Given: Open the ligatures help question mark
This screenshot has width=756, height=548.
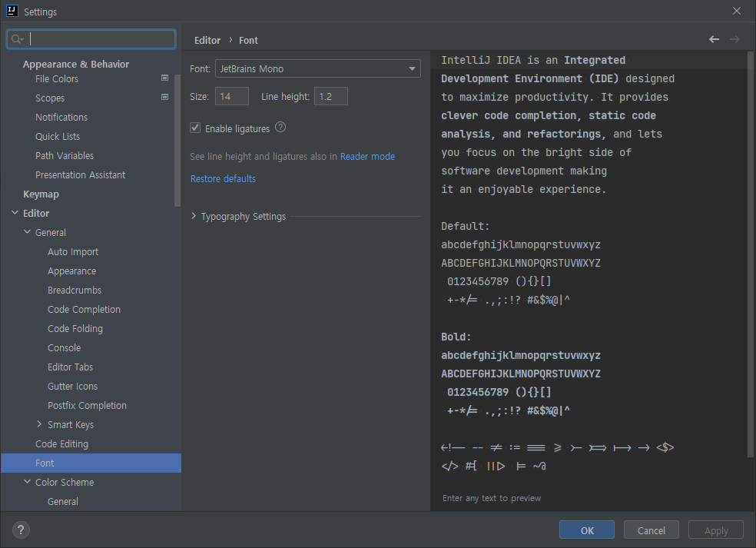Looking at the screenshot, I should [280, 128].
